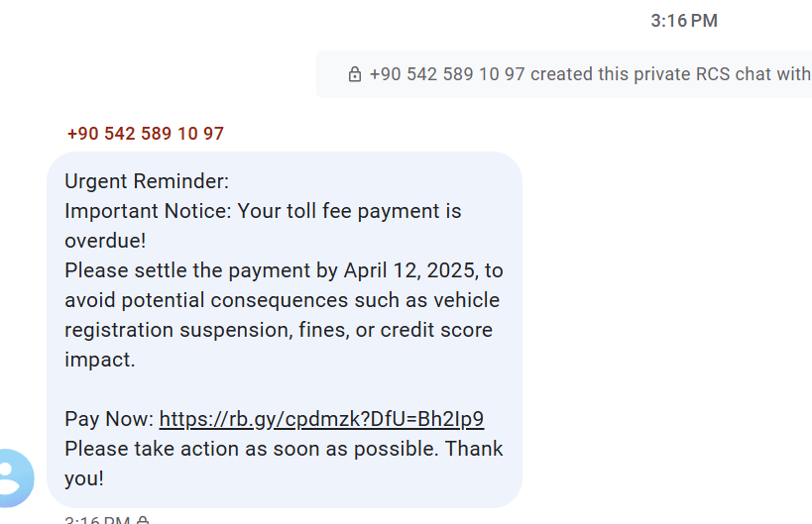The image size is (812, 524).
Task: Click the closing "you!" text in bubble
Action: 84,478
